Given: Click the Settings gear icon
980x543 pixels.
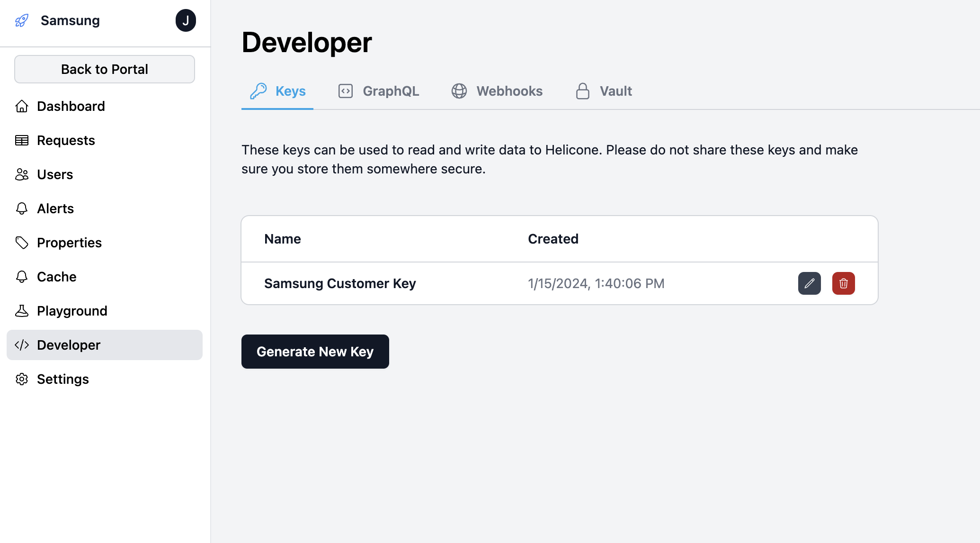Looking at the screenshot, I should 22,379.
